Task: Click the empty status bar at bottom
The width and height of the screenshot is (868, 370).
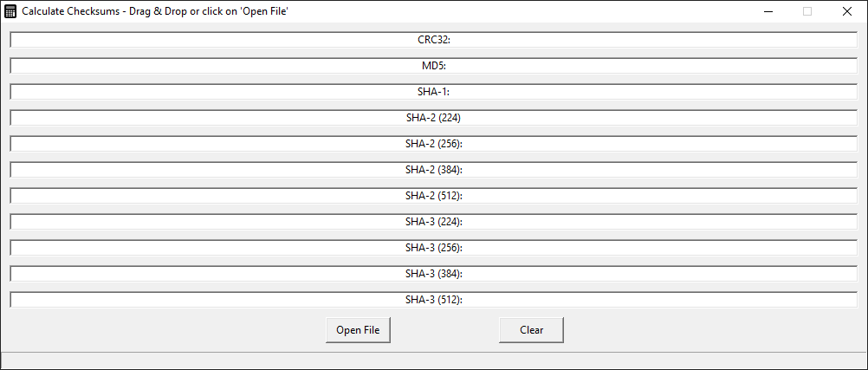Action: [x=433, y=360]
